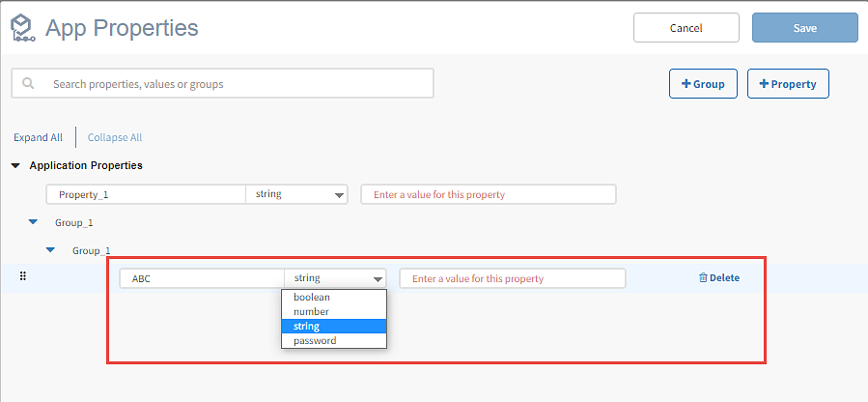Click the Cancel button

pyautogui.click(x=686, y=28)
